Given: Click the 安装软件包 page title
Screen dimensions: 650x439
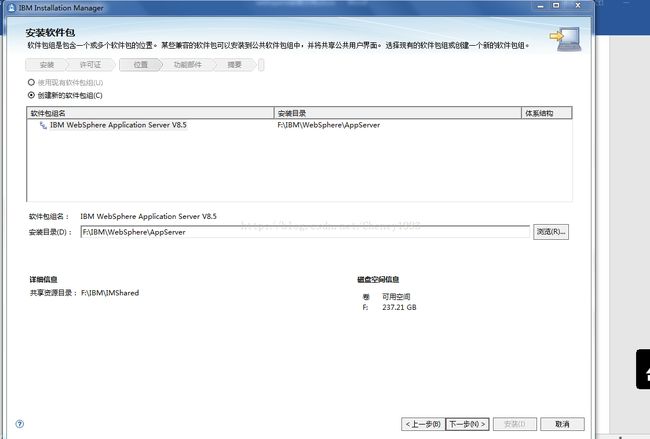Looking at the screenshot, I should pos(50,32).
